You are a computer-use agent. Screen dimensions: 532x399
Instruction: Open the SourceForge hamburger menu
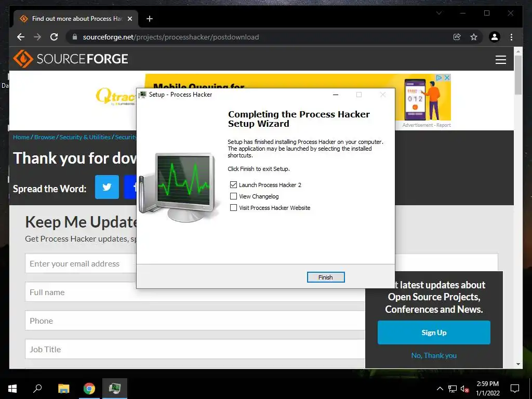coord(500,59)
